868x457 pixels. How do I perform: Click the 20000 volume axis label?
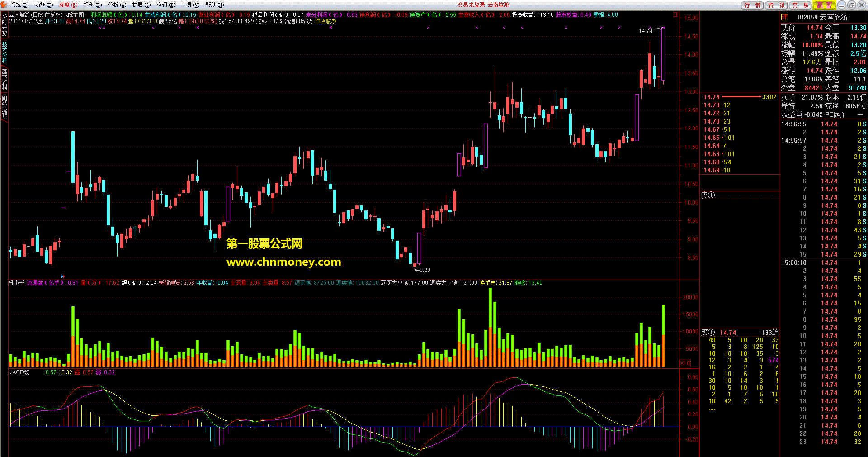(x=690, y=297)
